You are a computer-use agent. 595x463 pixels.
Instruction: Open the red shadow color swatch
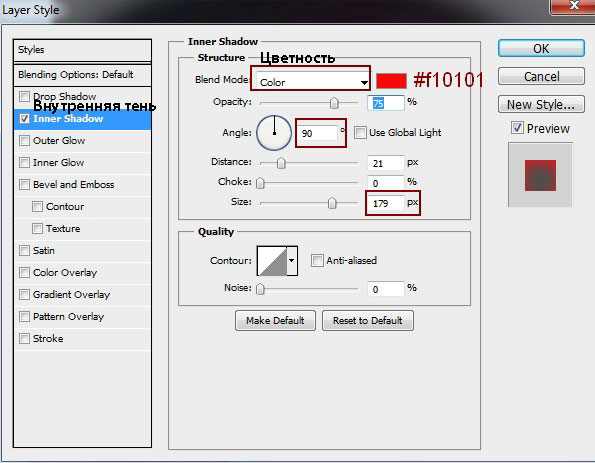[391, 80]
